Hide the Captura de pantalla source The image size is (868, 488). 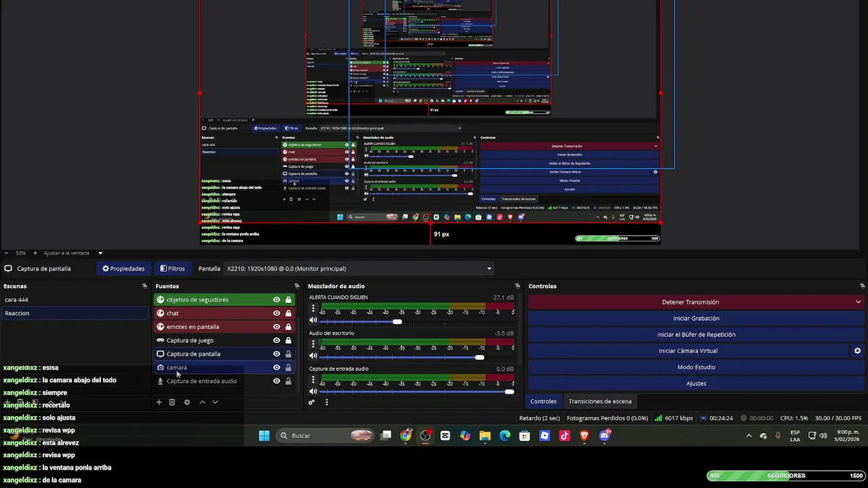277,354
